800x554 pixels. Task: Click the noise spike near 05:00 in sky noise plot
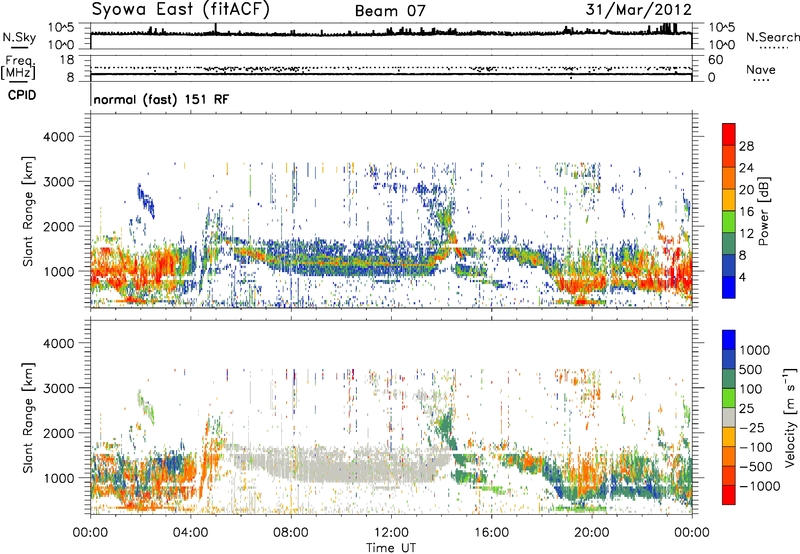(x=216, y=28)
